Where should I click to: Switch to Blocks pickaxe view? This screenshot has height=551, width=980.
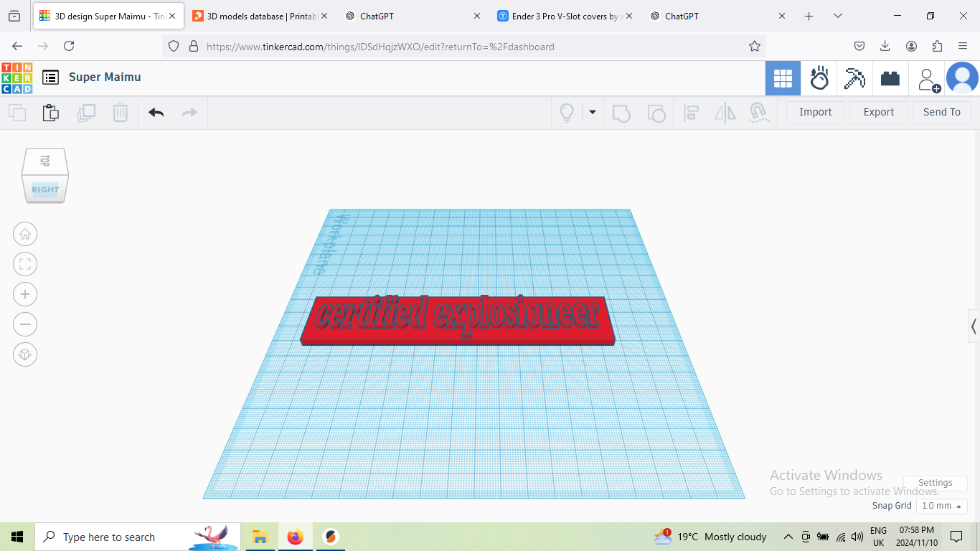pos(854,78)
